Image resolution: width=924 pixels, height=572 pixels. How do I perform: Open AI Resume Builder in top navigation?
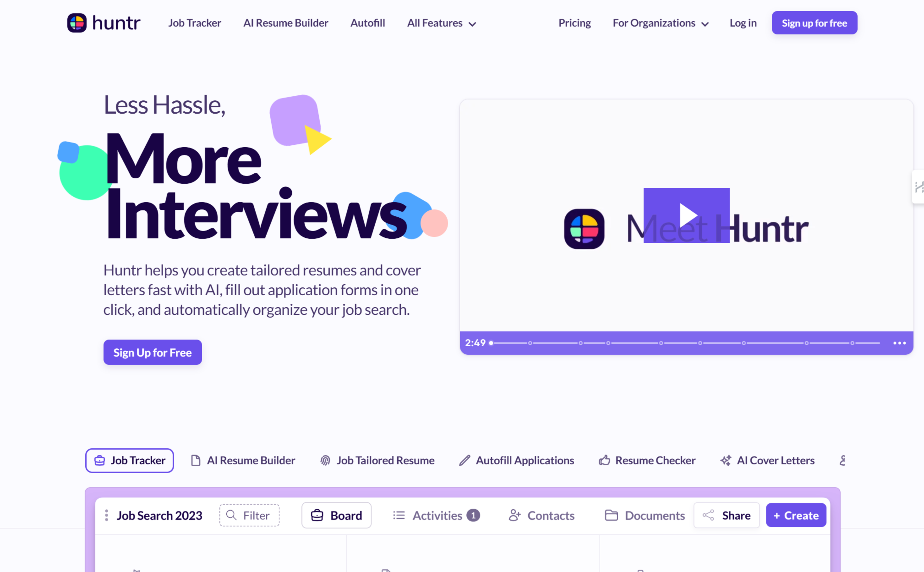click(x=285, y=23)
